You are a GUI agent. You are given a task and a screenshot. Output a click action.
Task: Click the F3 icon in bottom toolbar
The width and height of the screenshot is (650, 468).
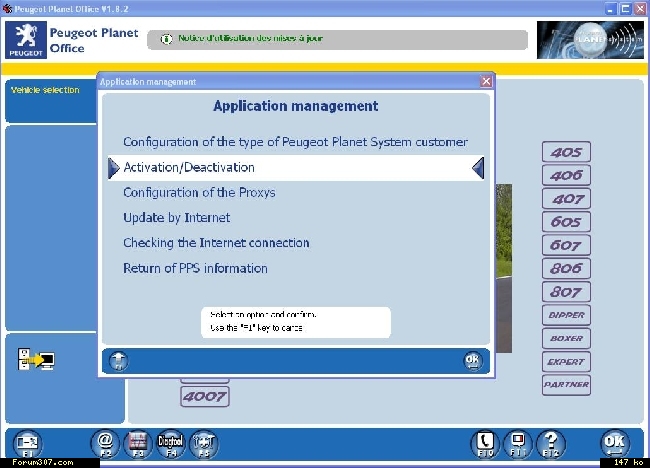pos(138,444)
